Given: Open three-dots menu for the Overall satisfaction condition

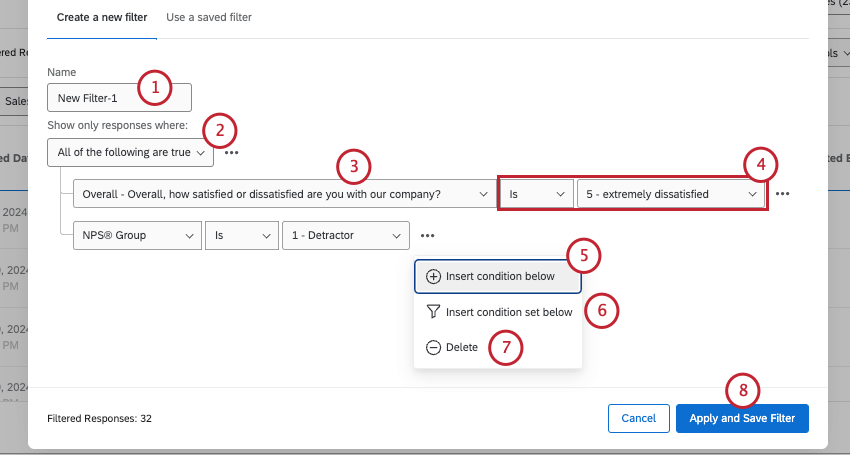Looking at the screenshot, I should [x=782, y=194].
